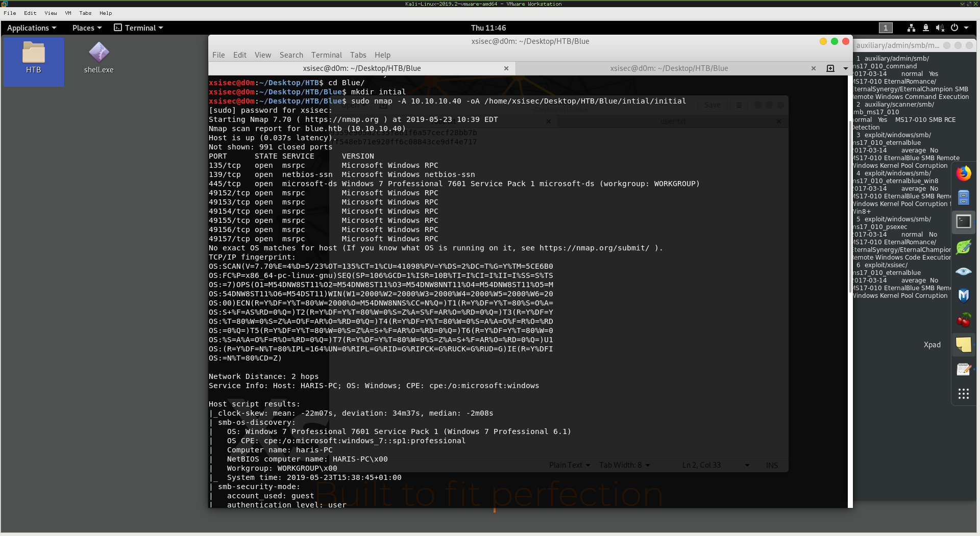Open Metasploit shield icon in dock
Image resolution: width=980 pixels, height=536 pixels.
[x=963, y=295]
